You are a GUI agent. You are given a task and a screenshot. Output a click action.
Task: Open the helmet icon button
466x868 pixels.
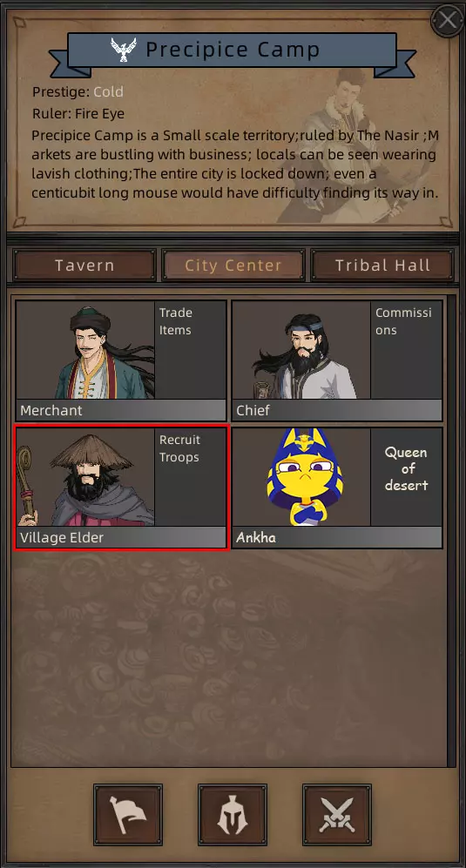233,814
